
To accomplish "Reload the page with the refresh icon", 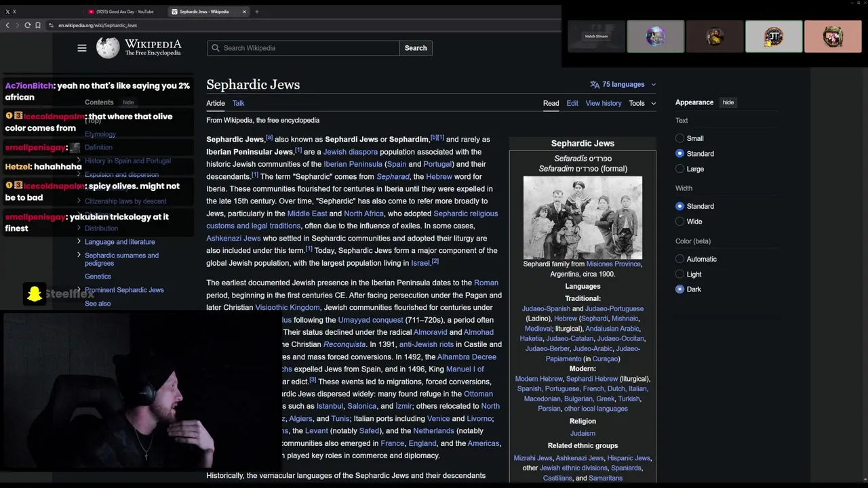I will 27,25.
